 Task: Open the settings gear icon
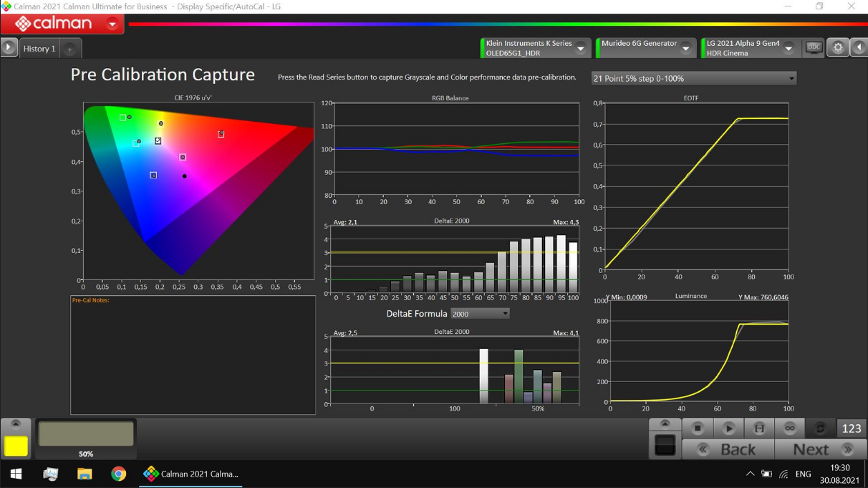[x=837, y=48]
